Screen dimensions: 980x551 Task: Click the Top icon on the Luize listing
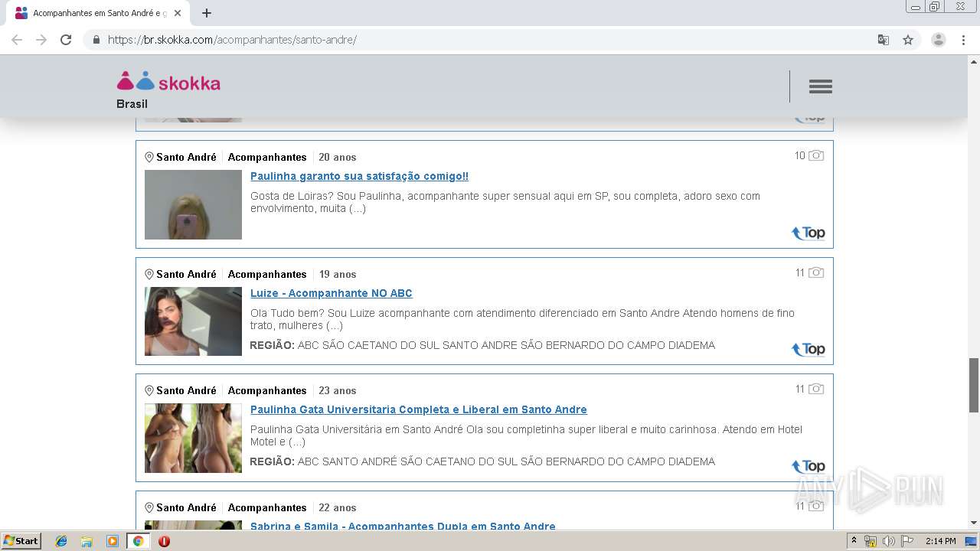[808, 349]
